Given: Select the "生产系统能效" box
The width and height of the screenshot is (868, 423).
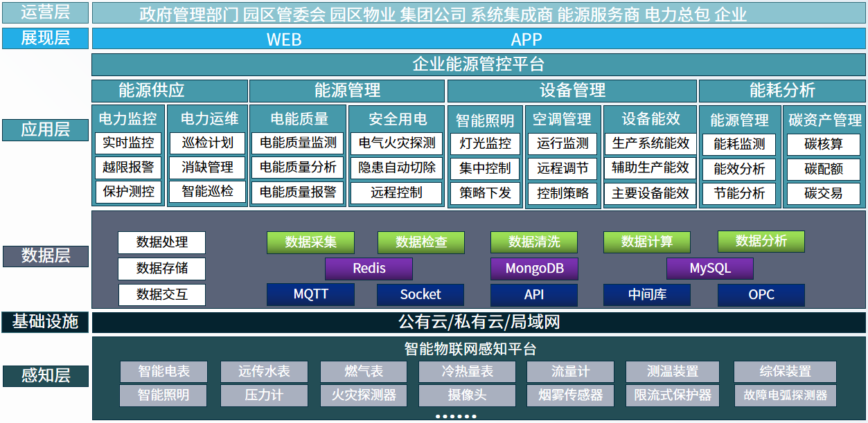Looking at the screenshot, I should click(x=650, y=144).
